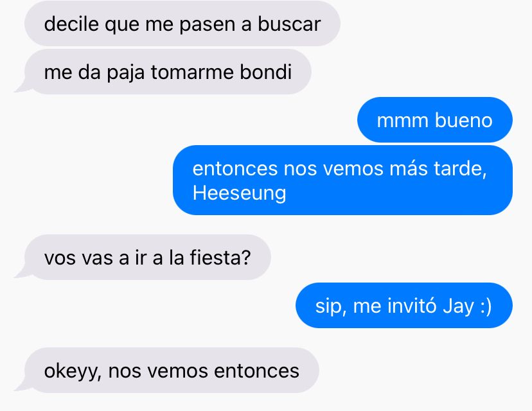Tap the bubble tail under 'me da paja' message
The image size is (532, 411).
[21, 87]
